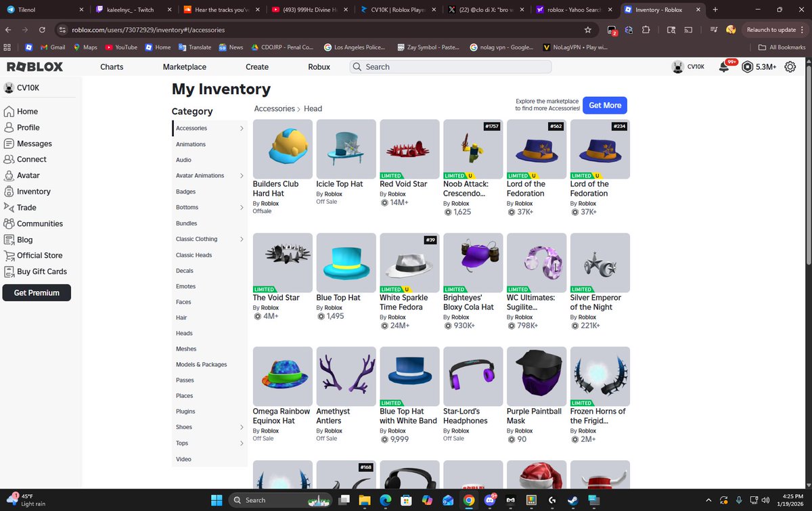Open the Amethyst Antlers thumbnail
Screen dimensions: 812x511
point(346,377)
